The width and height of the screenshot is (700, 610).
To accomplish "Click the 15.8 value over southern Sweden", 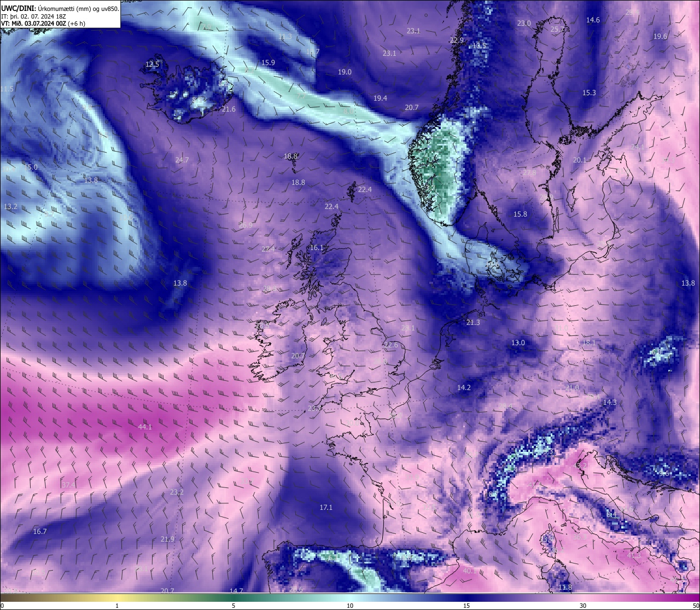I will click(520, 214).
